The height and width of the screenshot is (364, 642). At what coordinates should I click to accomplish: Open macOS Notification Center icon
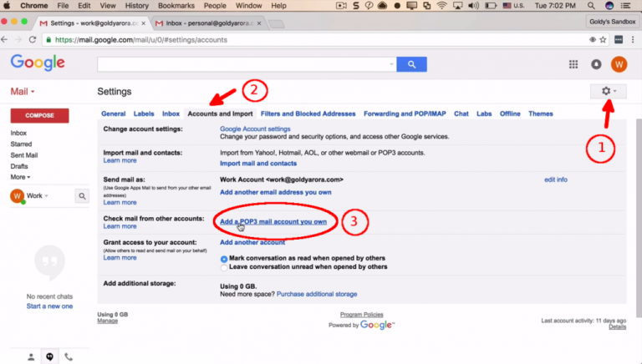625,6
